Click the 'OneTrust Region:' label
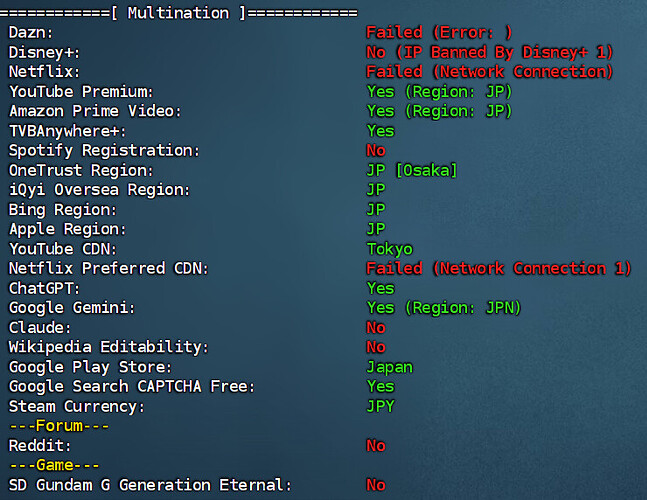This screenshot has width=647, height=500. [x=81, y=170]
